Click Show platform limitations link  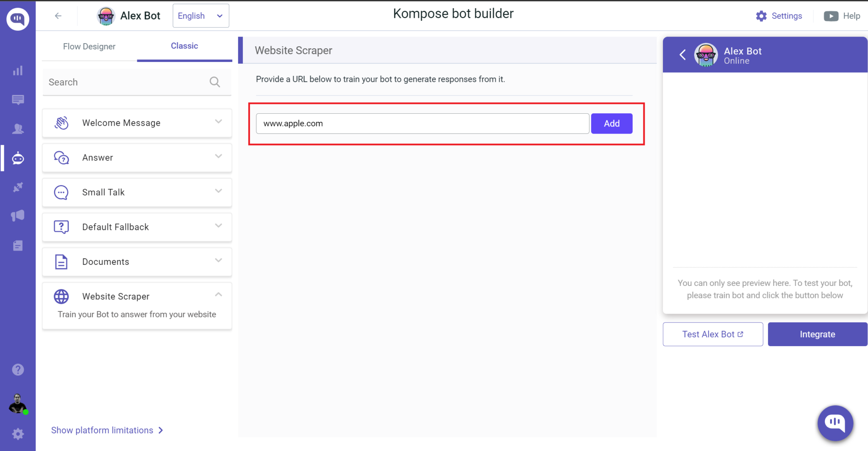[102, 430]
